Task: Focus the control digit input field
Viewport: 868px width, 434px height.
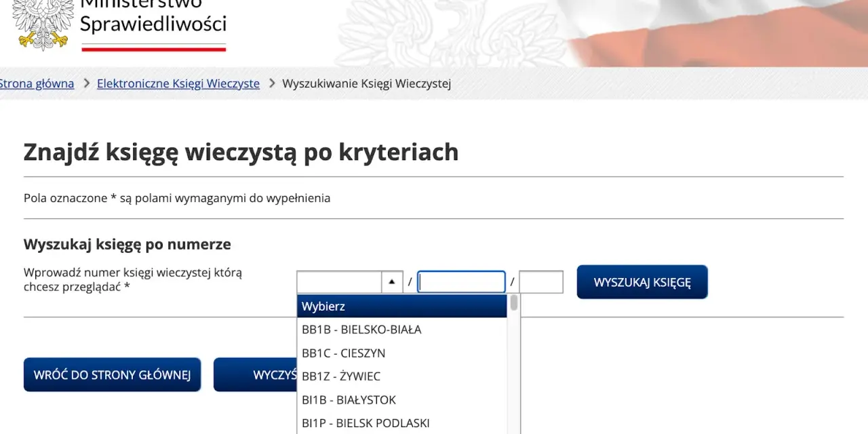Action: pos(541,282)
